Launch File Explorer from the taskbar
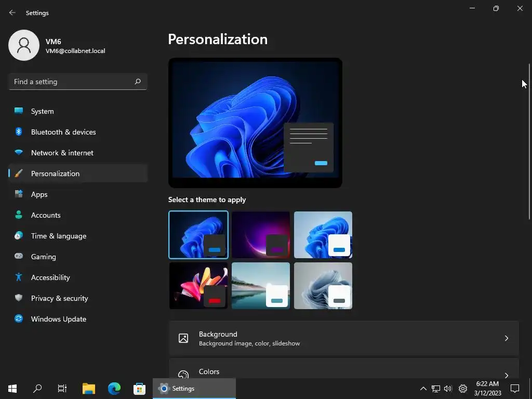 pos(89,389)
